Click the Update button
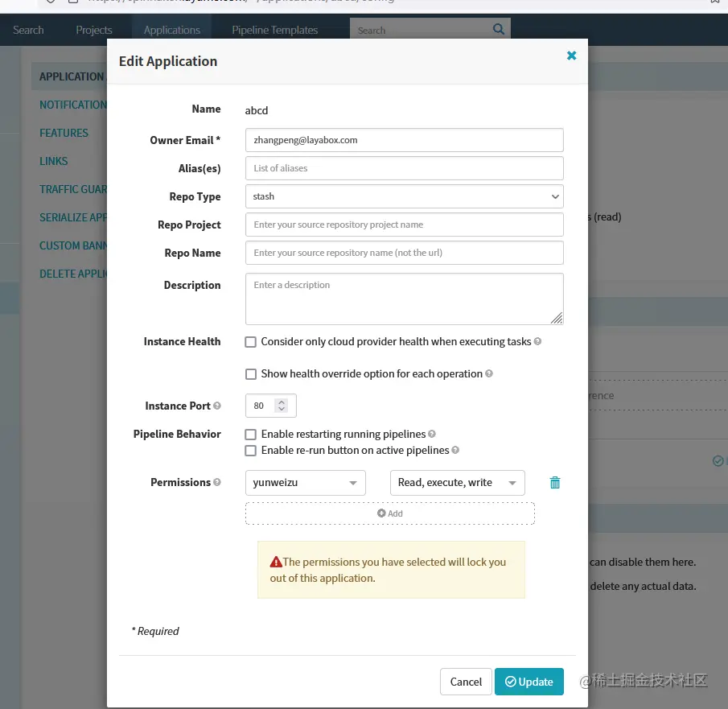728x709 pixels. click(x=529, y=682)
